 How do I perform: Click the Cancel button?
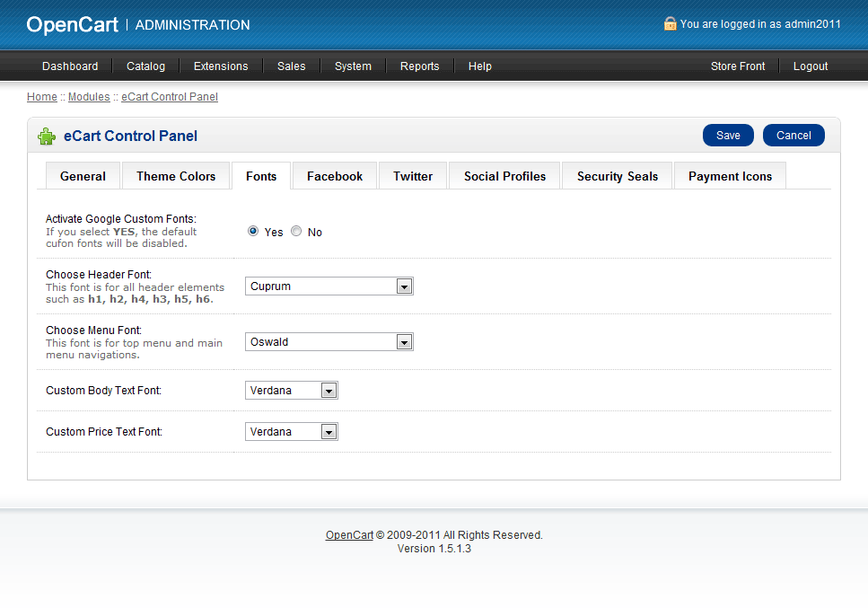pyautogui.click(x=793, y=136)
